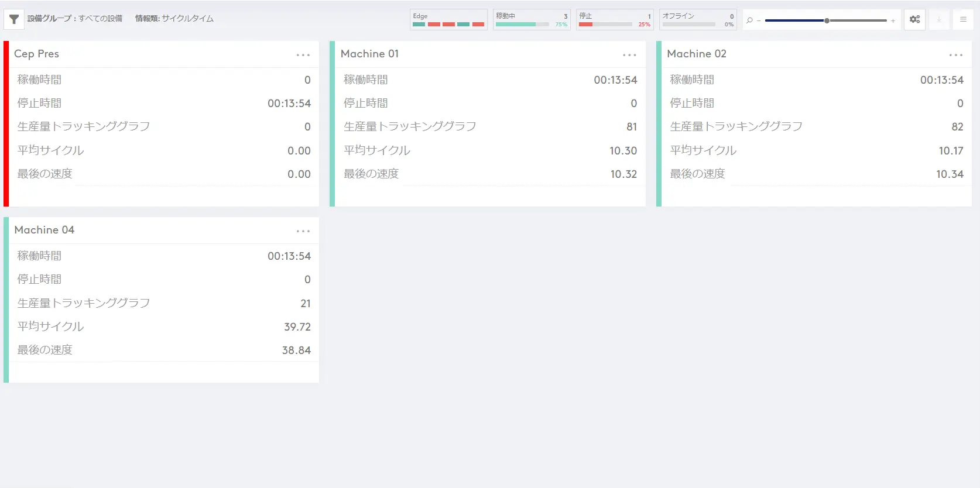Click Machine 01 平均サイクル value 10.30
Viewport: 980px width, 488px height.
click(623, 151)
